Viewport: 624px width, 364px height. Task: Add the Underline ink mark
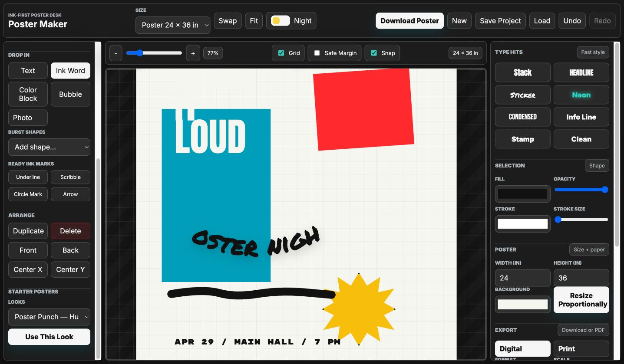[x=28, y=177]
